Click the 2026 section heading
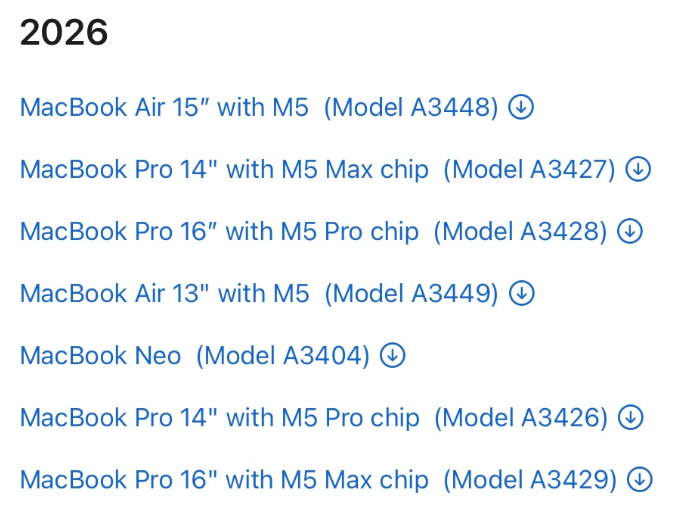682x510 pixels. (64, 33)
